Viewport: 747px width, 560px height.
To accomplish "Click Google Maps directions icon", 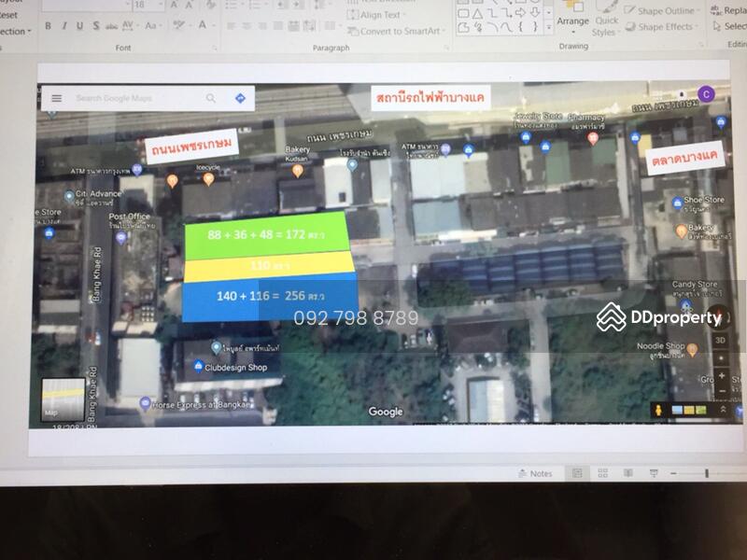I will (241, 98).
